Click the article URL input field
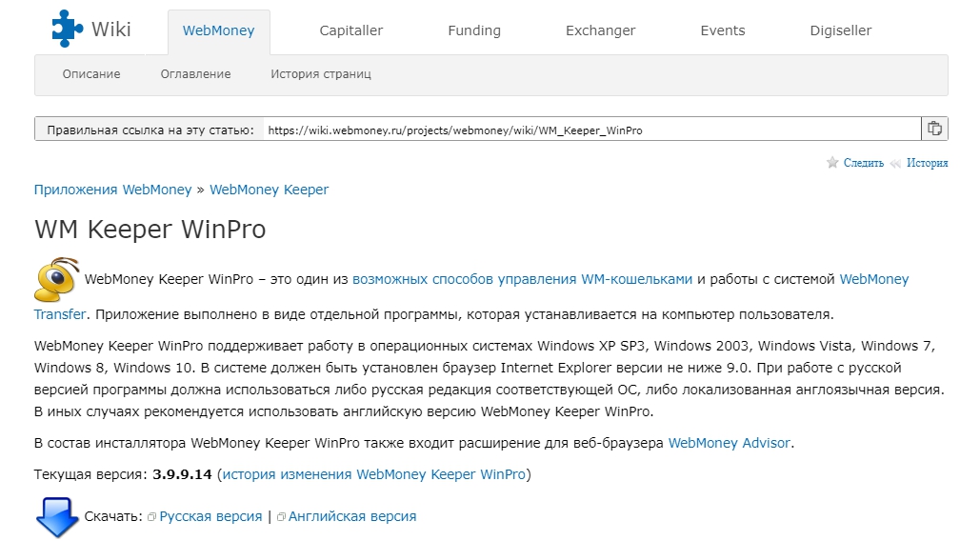This screenshot has width=980, height=541. click(591, 130)
